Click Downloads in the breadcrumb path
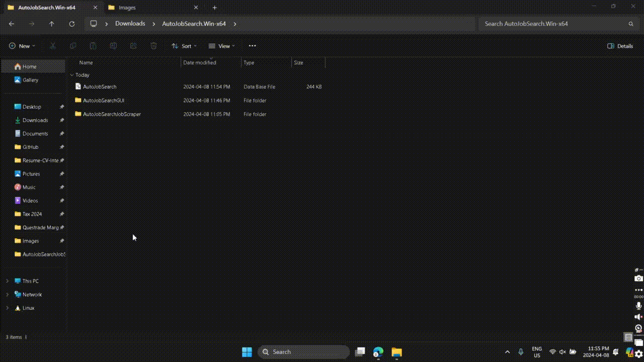Screen dimensions: 644x362 click(x=130, y=24)
